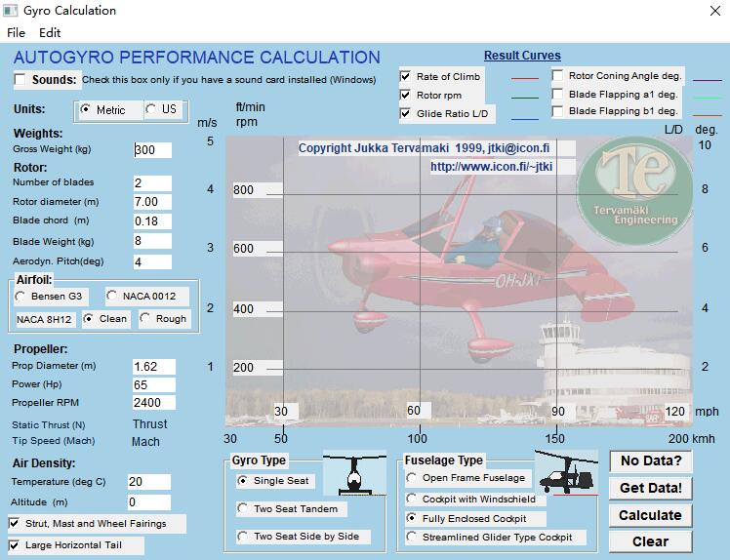Click the Gross Weight input field
Image resolution: width=730 pixels, height=560 pixels.
[x=152, y=150]
